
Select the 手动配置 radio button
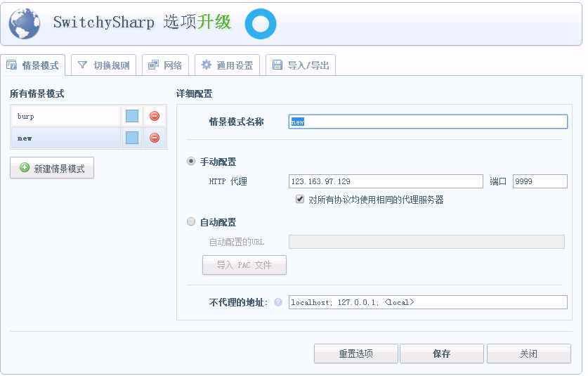pos(191,162)
